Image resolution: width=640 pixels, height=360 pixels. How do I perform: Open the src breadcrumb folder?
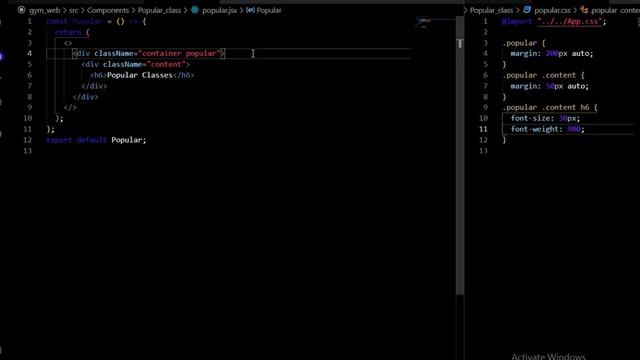pos(73,10)
